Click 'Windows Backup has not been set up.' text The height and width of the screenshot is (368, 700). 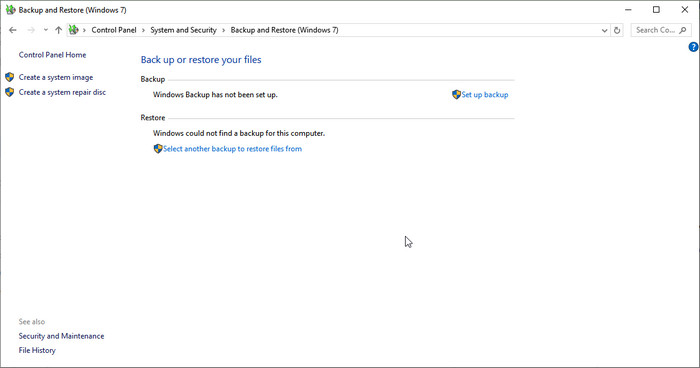215,95
